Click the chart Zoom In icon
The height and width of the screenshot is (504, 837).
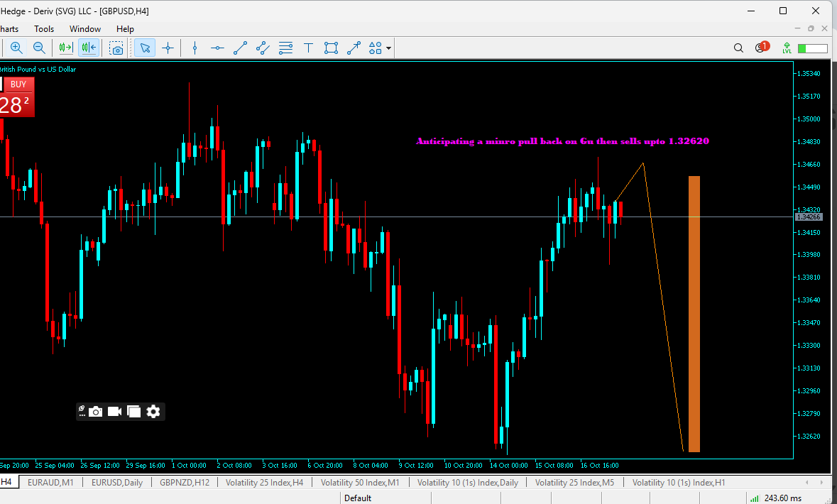(x=16, y=48)
